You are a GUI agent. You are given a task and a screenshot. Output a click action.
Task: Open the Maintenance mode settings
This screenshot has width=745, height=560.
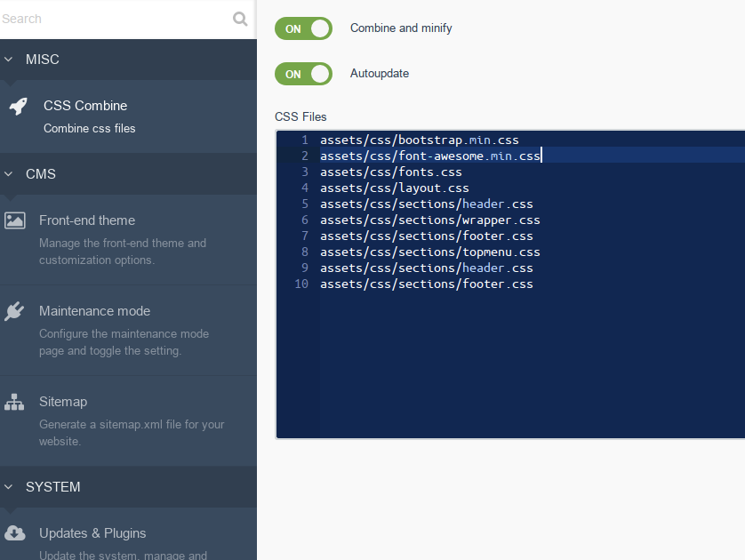(x=128, y=331)
